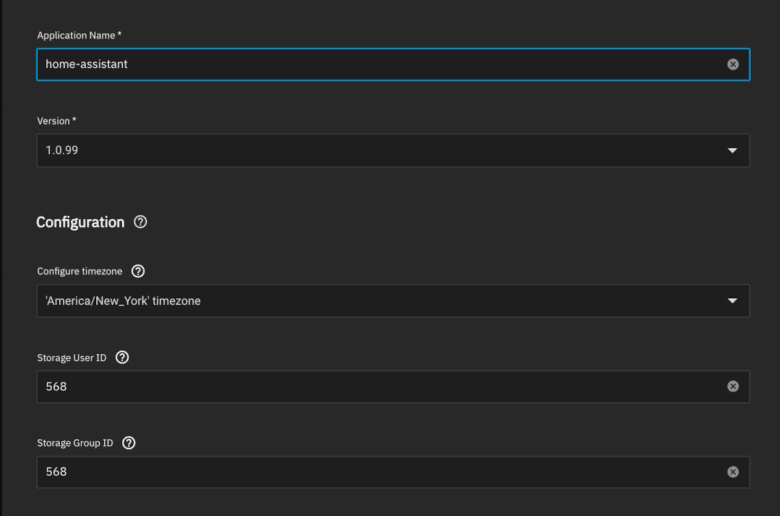
Task: Select the 'Storage Group ID' label text
Action: pos(75,443)
